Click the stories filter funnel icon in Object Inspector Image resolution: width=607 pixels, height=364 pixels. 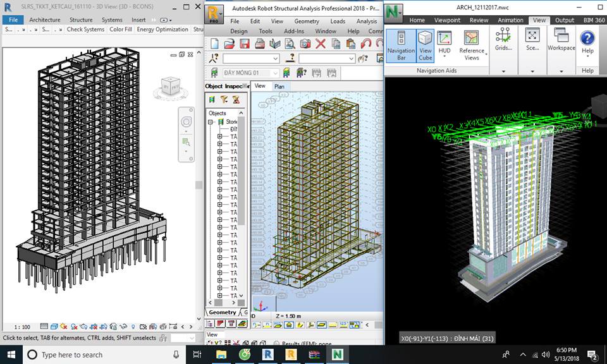pos(224,100)
